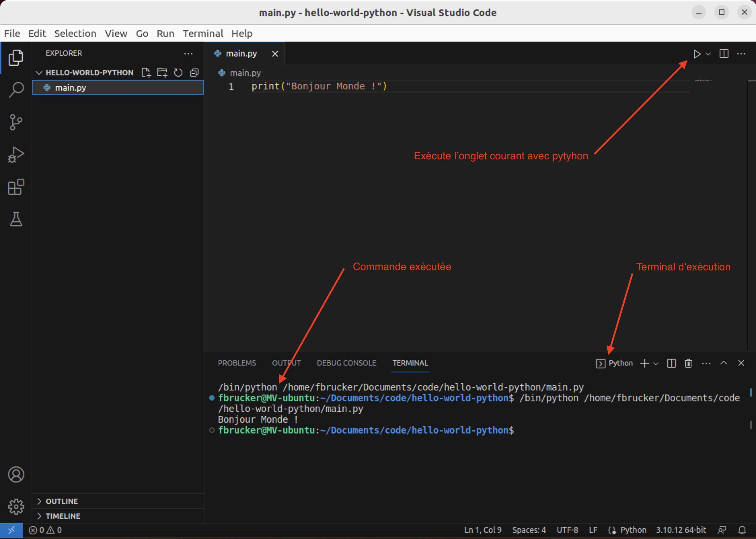756x539 pixels.
Task: Run Python file with the play button
Action: [697, 54]
